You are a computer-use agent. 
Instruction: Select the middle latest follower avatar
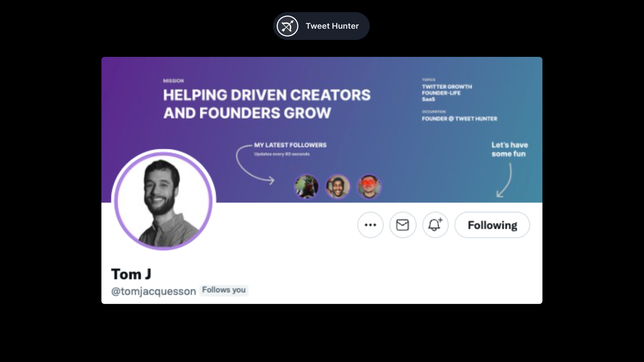pyautogui.click(x=338, y=187)
